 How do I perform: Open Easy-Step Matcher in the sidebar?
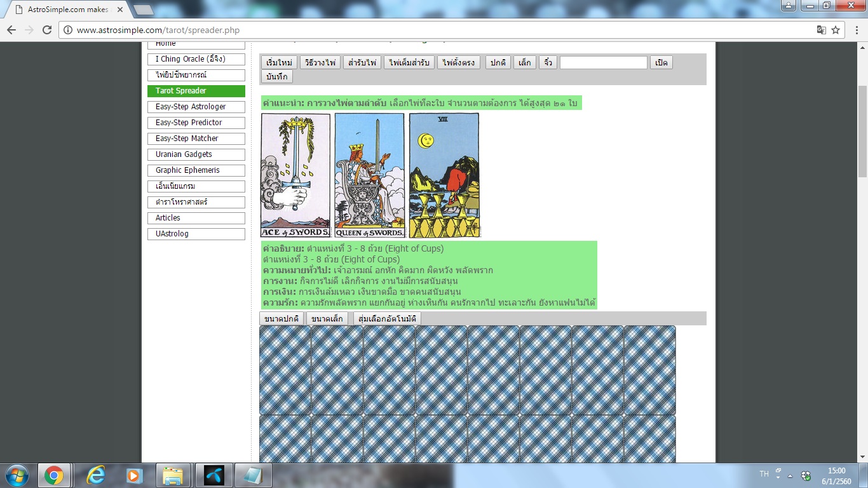point(196,139)
